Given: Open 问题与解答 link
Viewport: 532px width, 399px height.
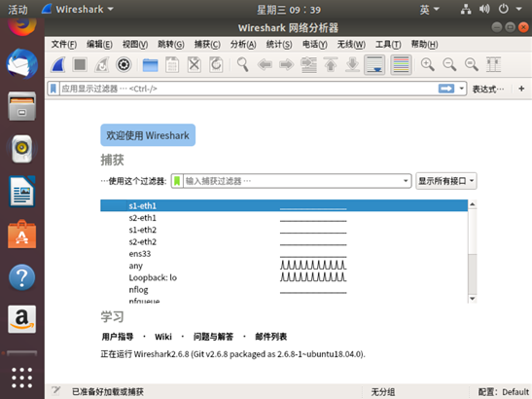Looking at the screenshot, I should tap(213, 337).
